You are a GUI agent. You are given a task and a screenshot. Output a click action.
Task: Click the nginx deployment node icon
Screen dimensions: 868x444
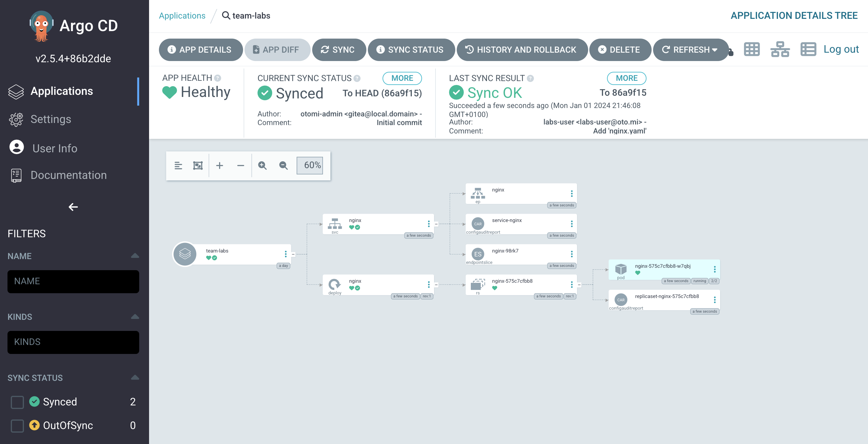(335, 283)
